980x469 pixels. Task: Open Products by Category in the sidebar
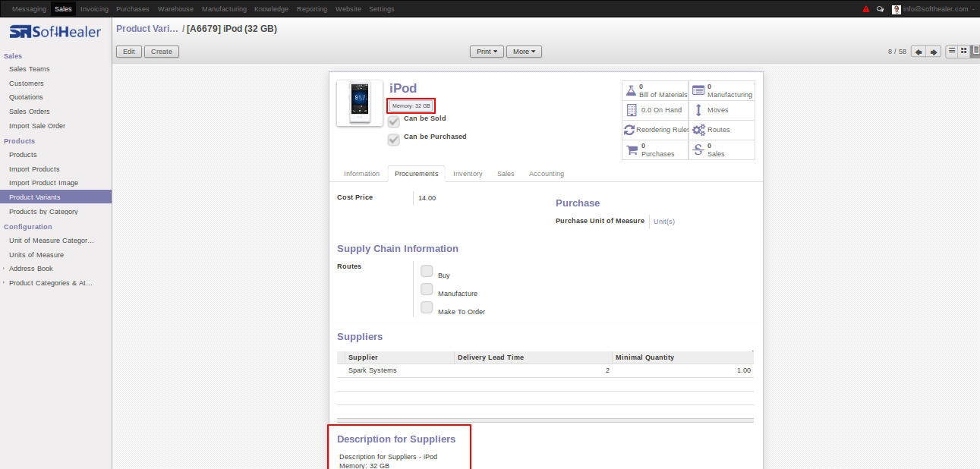[43, 212]
